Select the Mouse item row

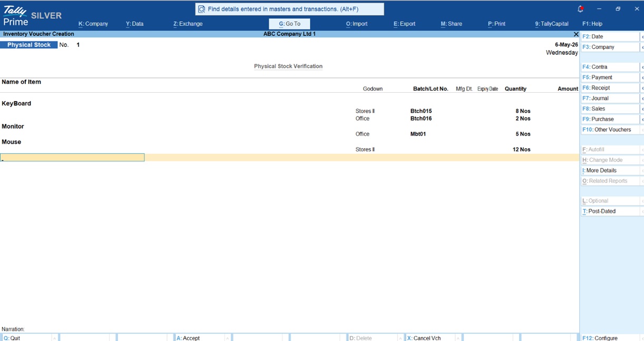[x=11, y=142]
